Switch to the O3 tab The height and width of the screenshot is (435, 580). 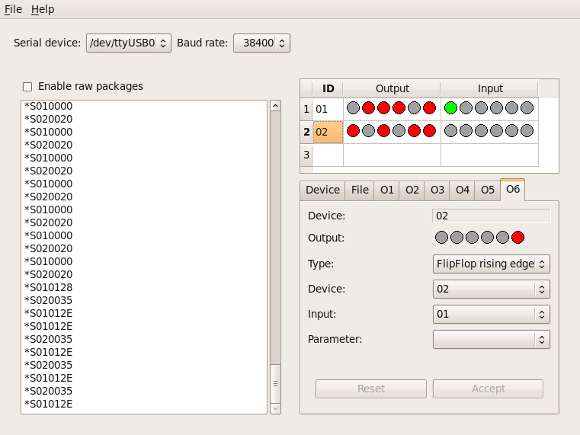click(437, 190)
